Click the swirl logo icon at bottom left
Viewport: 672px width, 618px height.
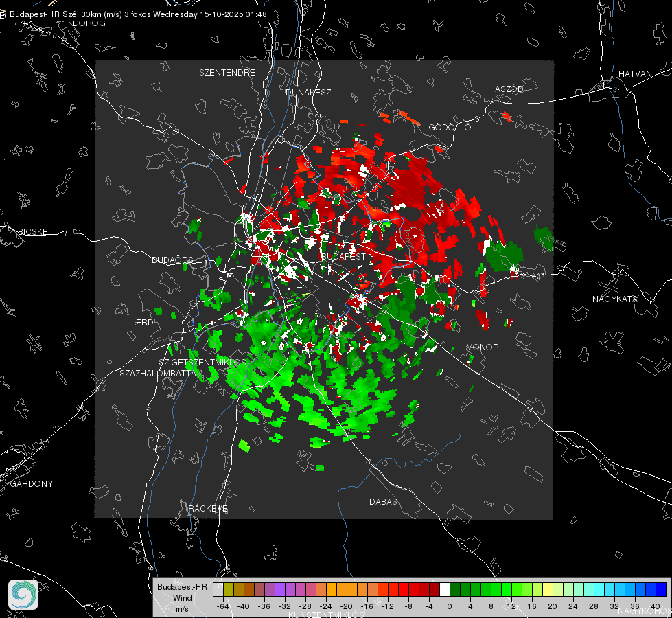(23, 595)
